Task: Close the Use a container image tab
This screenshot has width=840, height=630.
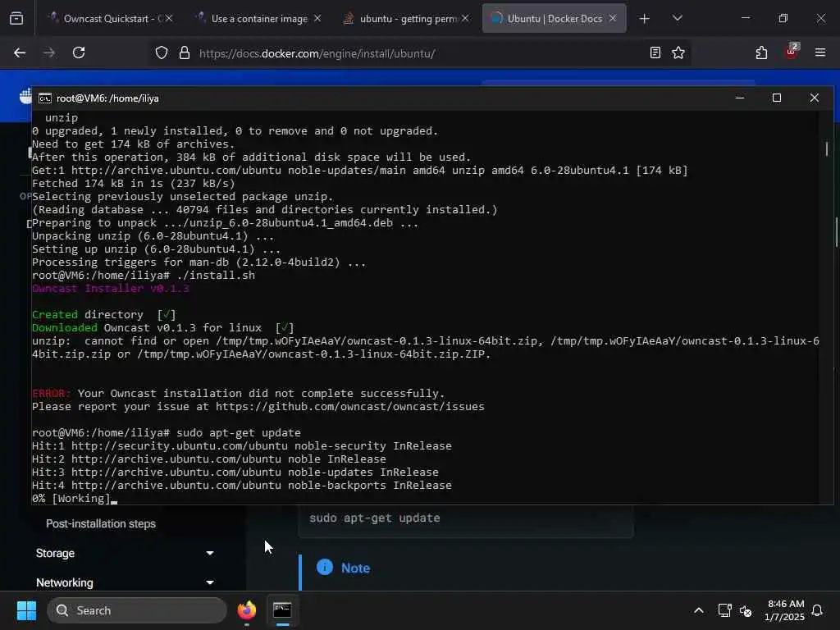Action: 317,18
